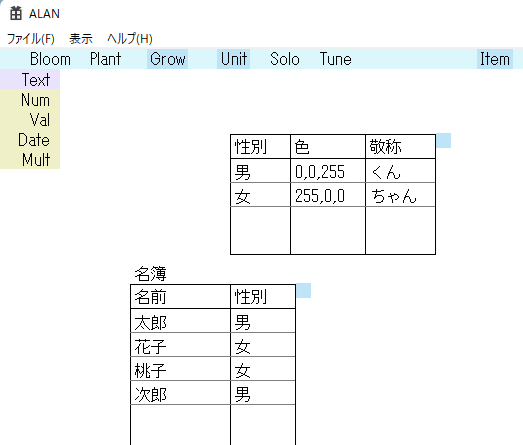Viewport: 523px width, 445px height.
Task: Select the 男 cell in the upper table
Action: point(260,171)
